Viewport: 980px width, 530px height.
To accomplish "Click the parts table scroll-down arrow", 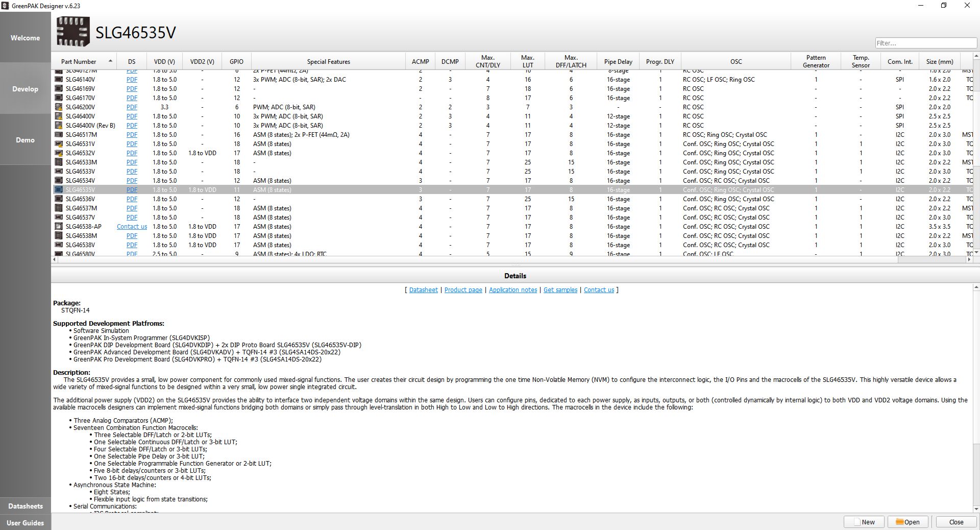I will click(x=976, y=252).
